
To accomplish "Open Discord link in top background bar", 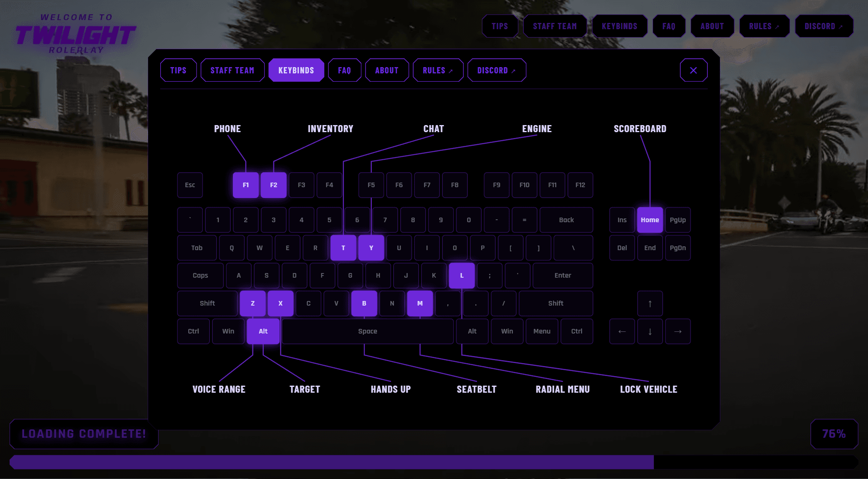I will (x=824, y=26).
